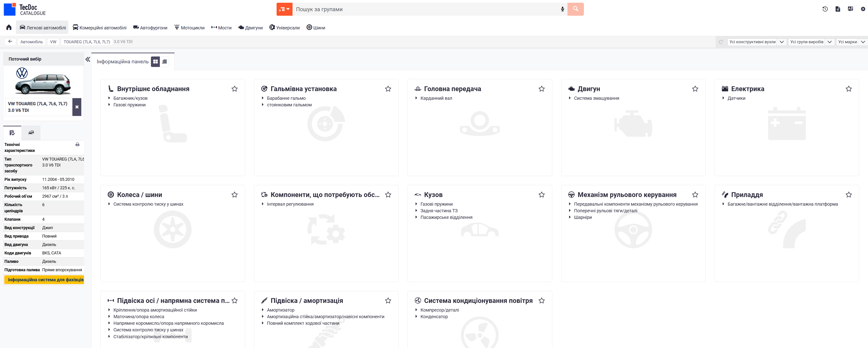Favorite the Колеса / шини group

click(234, 194)
